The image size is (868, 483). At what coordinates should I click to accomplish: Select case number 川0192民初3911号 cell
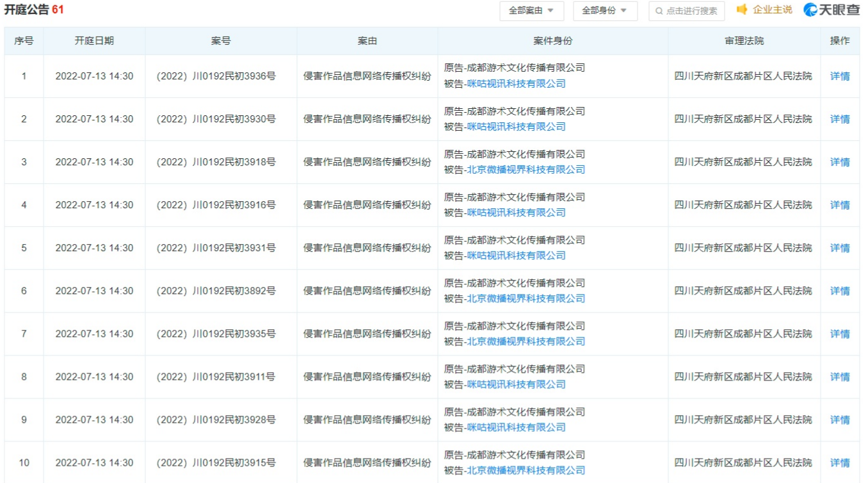pyautogui.click(x=216, y=377)
